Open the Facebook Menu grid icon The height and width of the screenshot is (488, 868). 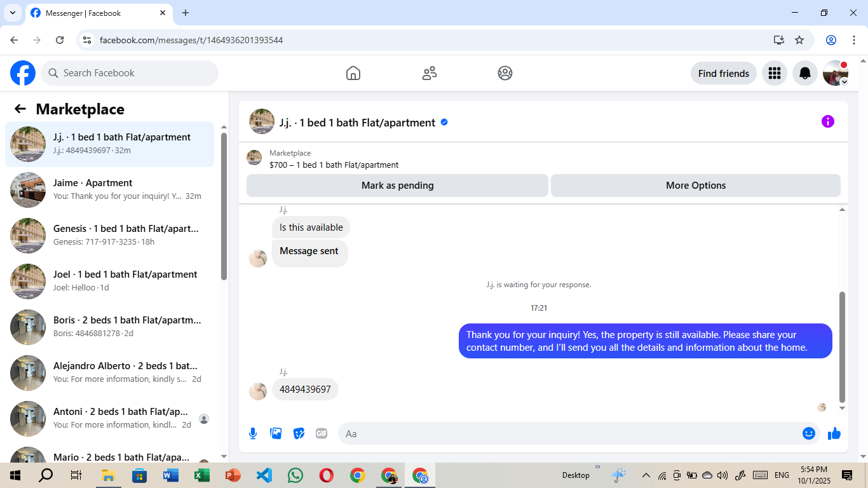coord(774,73)
